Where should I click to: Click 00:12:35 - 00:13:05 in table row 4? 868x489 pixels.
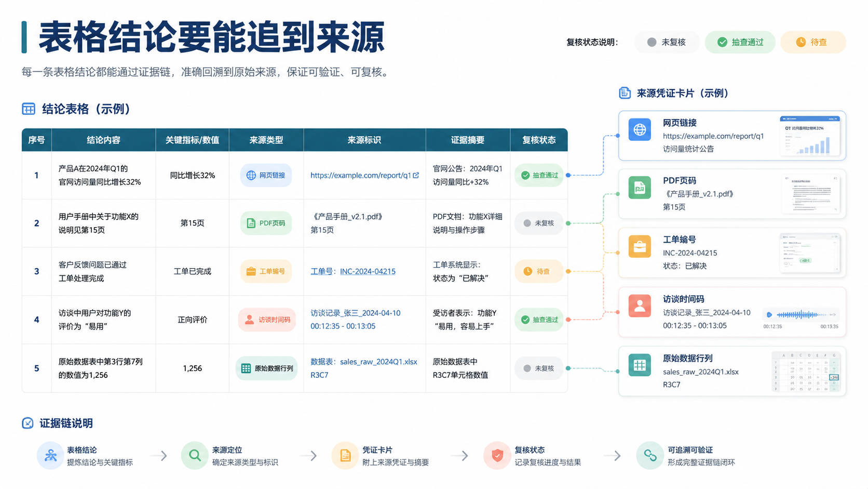pyautogui.click(x=343, y=326)
